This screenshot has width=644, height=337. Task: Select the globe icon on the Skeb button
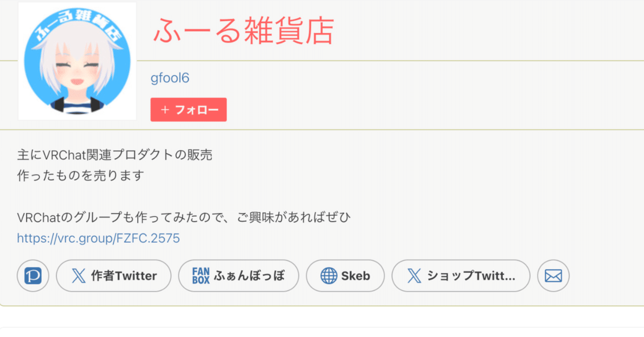330,276
